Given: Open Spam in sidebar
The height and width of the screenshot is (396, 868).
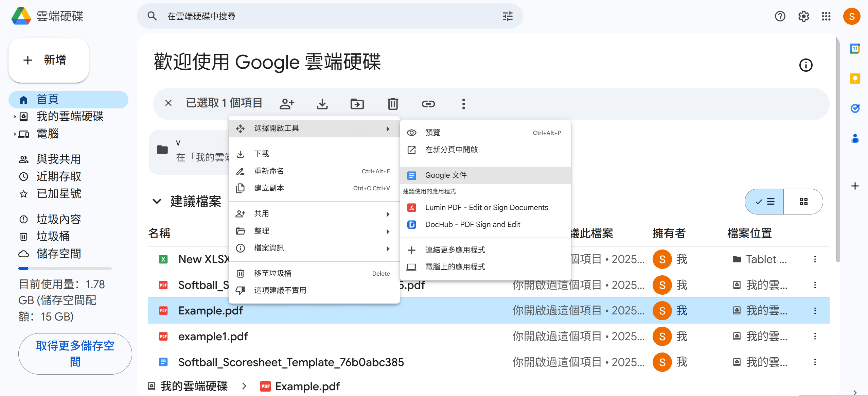Looking at the screenshot, I should 68,219.
